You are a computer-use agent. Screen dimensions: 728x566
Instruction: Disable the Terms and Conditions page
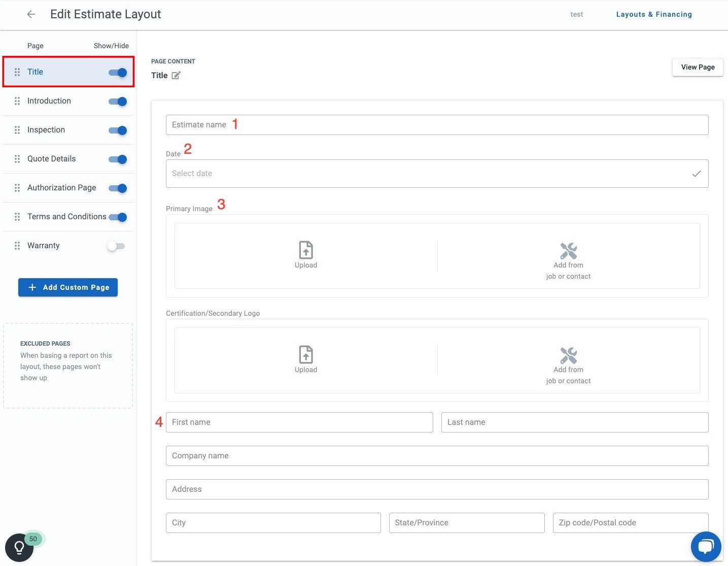(117, 217)
